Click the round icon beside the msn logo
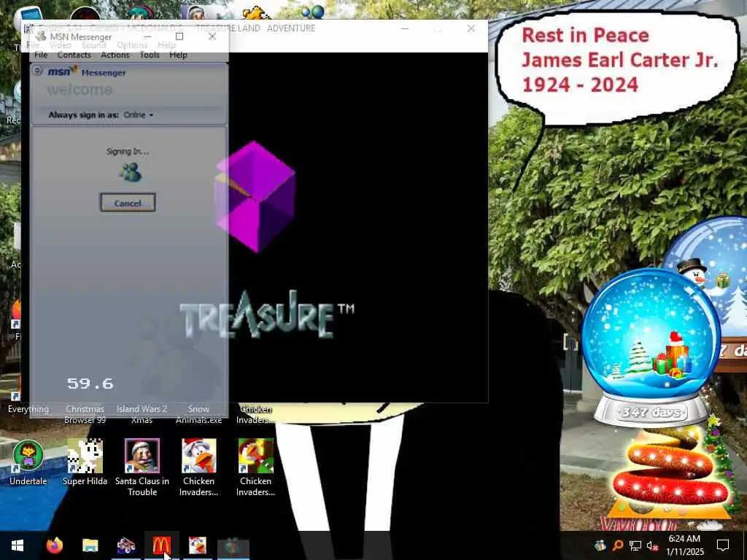Screen dimensions: 747x560 tap(37, 71)
